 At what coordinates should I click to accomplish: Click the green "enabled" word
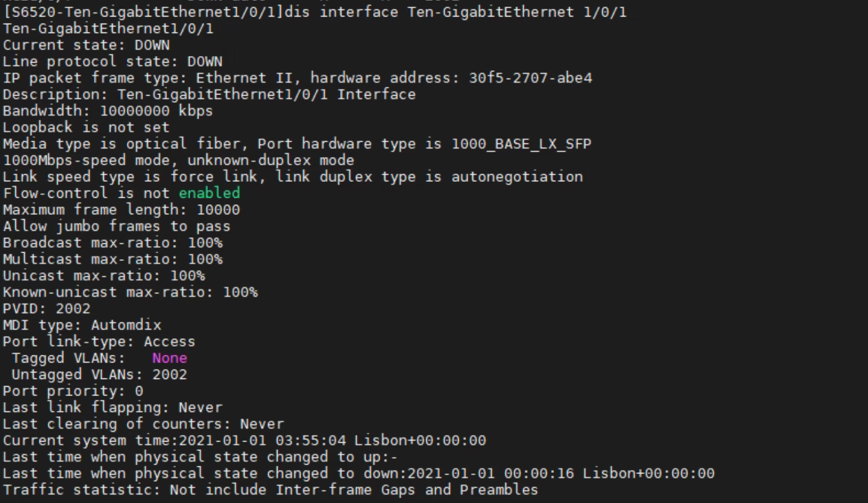point(209,193)
